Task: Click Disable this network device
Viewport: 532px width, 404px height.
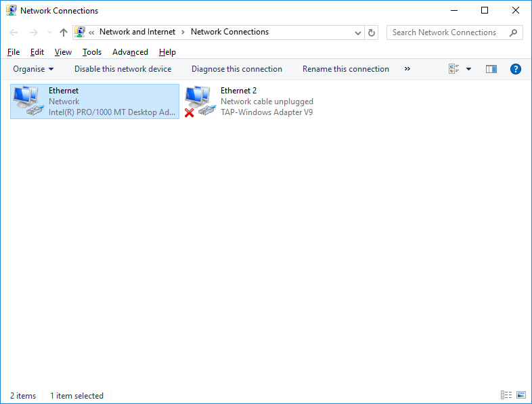Action: click(x=123, y=69)
